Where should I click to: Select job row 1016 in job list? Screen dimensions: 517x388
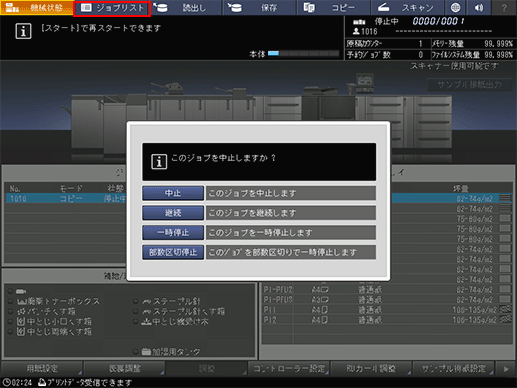point(66,199)
